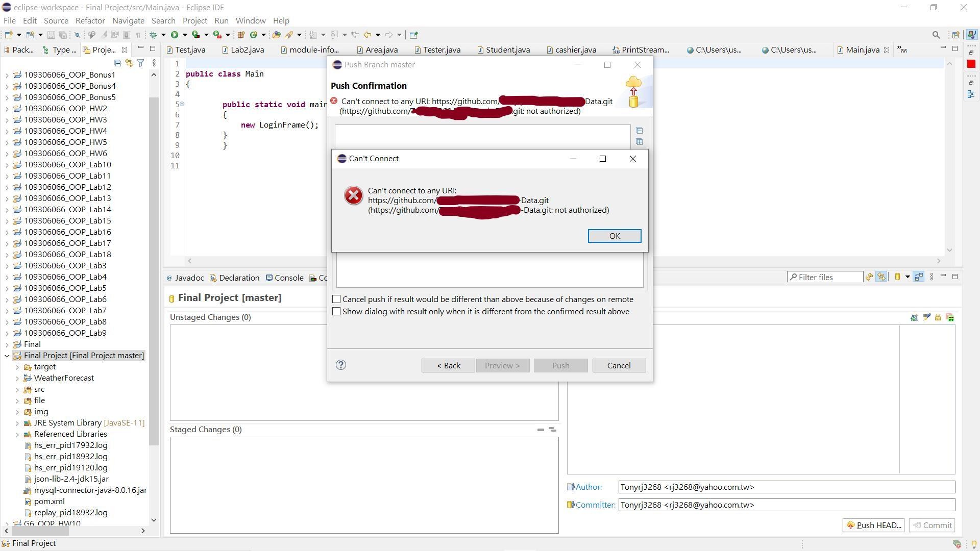Click the Committer text field
The image size is (980, 551).
pyautogui.click(x=787, y=505)
